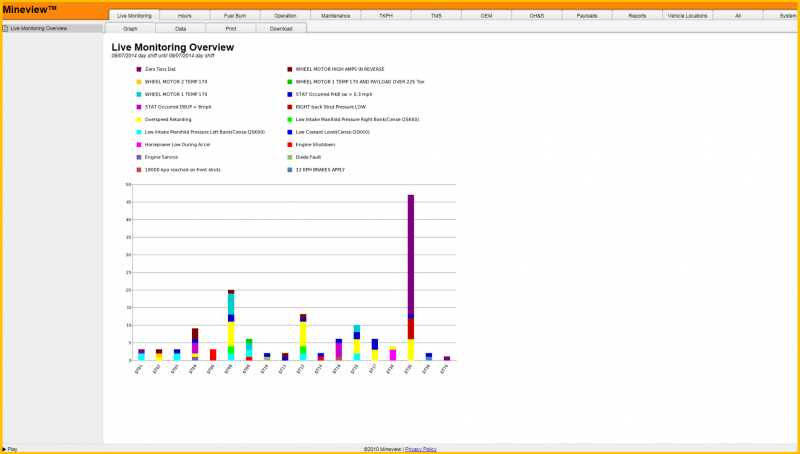Click the violet Engine Service swatch
Screen dimensions: 800x454
(x=139, y=157)
